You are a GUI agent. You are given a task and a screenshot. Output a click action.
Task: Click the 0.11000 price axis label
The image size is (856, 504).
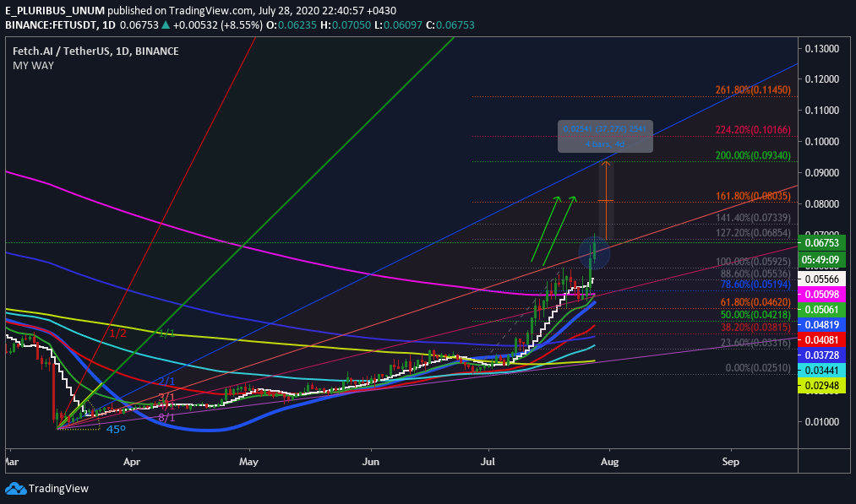821,111
